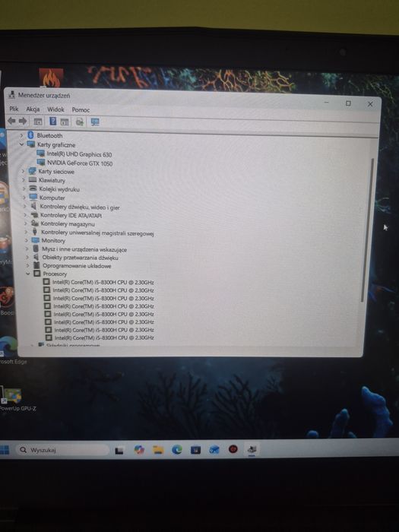The height and width of the screenshot is (532, 399).
Task: Click the Device Manager vertical scrollbar
Action: pyautogui.click(x=367, y=230)
